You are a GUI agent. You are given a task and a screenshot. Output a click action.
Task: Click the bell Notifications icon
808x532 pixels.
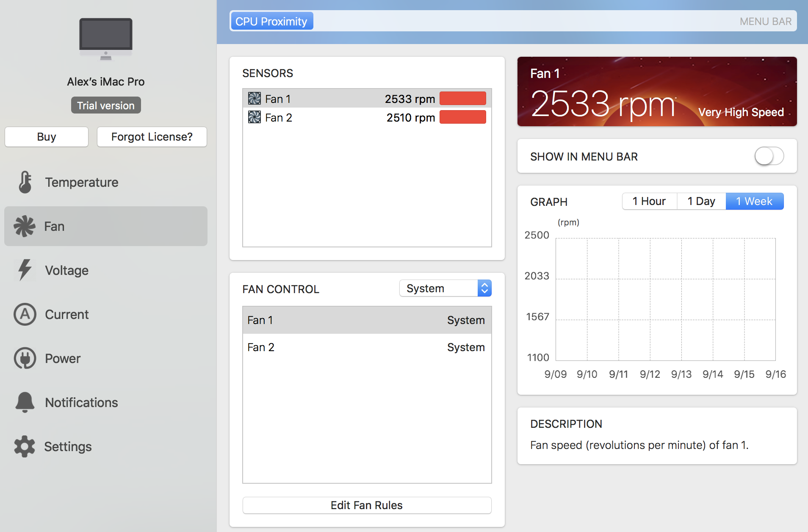[x=25, y=402]
